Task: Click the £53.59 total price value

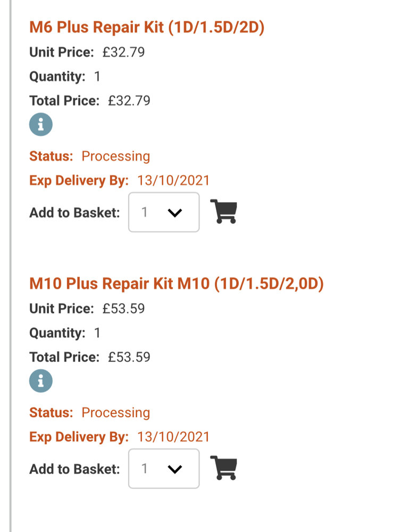Action: [129, 357]
